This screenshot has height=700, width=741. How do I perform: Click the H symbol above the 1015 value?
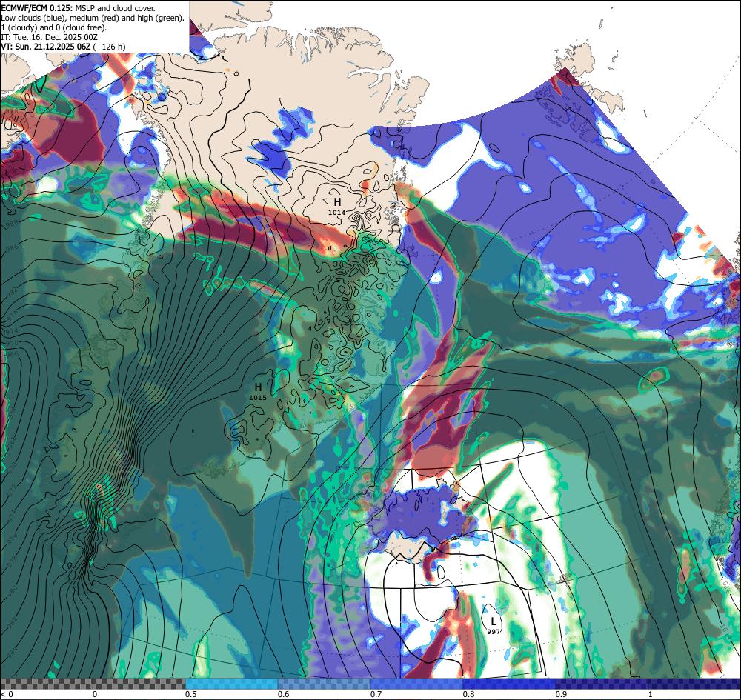(x=258, y=387)
